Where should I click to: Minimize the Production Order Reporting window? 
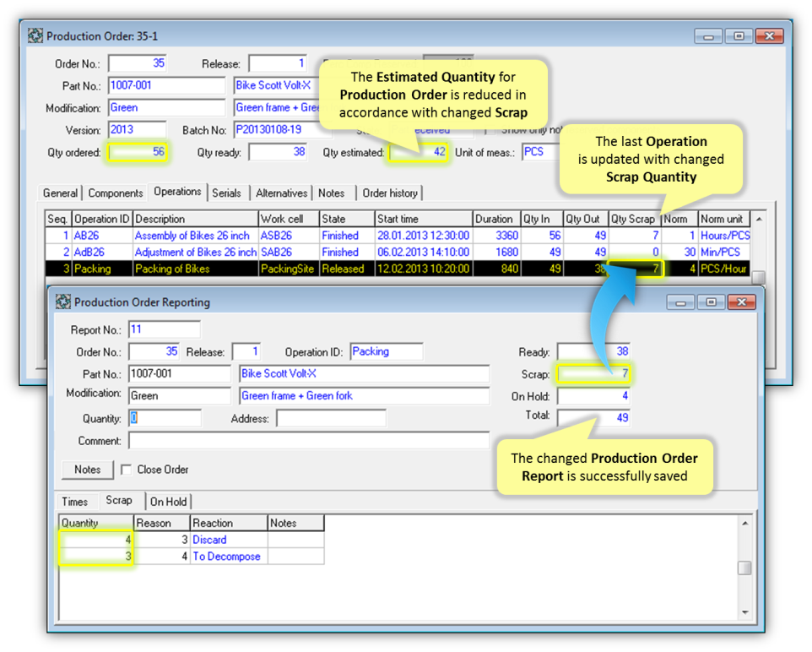(x=681, y=302)
